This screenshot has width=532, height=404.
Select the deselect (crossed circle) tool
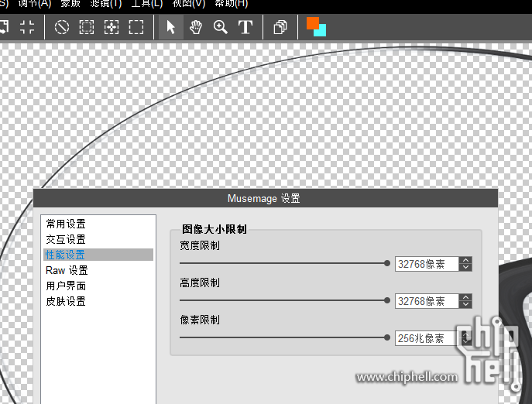click(62, 27)
